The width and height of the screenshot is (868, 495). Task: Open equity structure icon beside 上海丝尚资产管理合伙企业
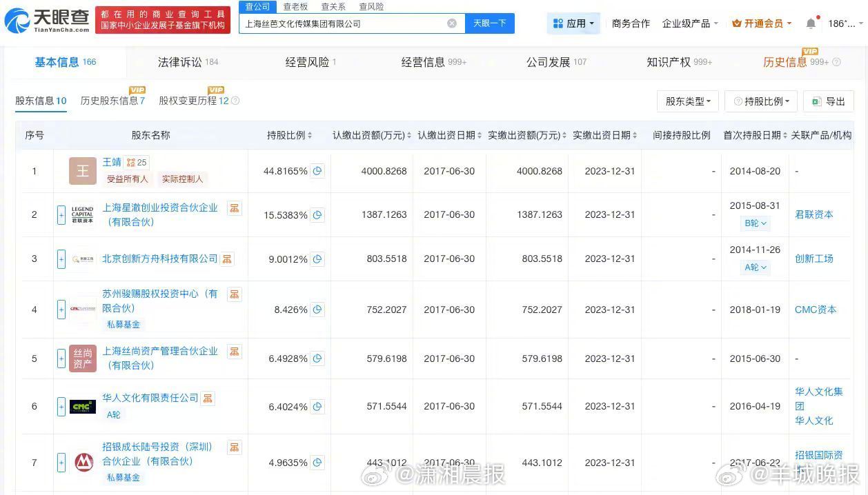(x=235, y=352)
